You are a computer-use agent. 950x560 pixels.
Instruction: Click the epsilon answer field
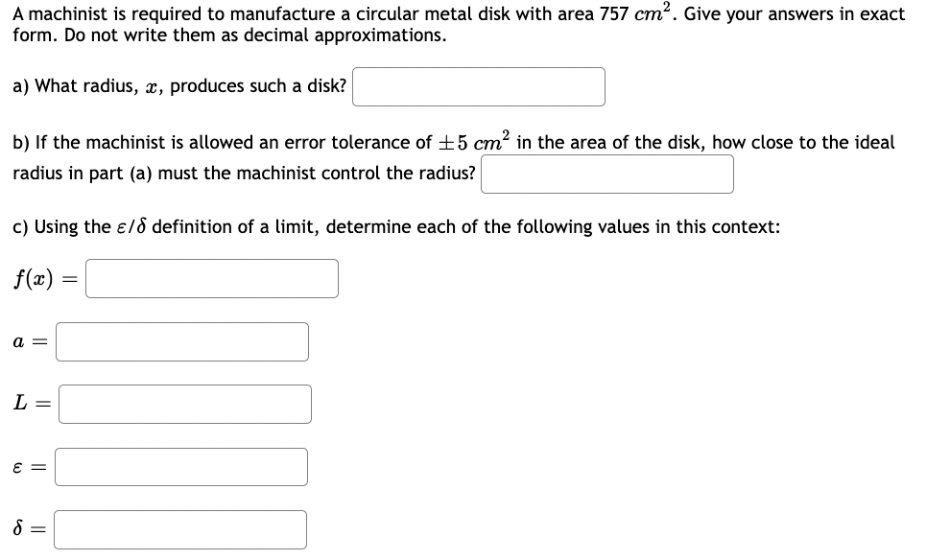pyautogui.click(x=180, y=466)
